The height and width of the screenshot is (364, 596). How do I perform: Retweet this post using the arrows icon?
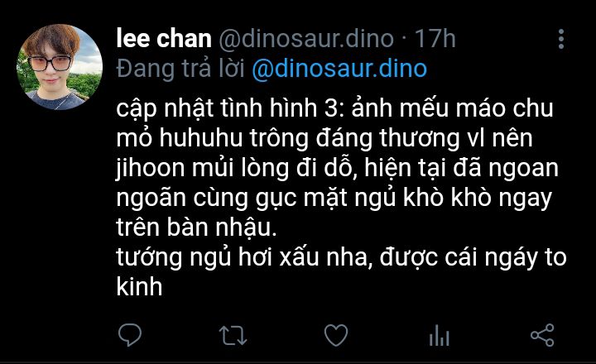[x=233, y=336]
